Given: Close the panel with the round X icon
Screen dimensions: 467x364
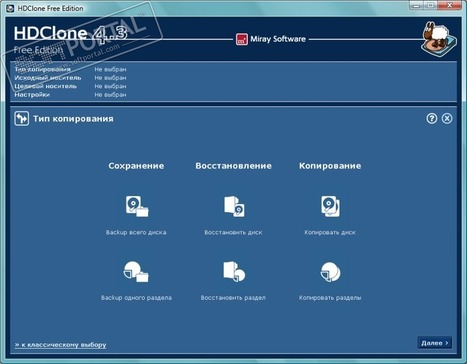Looking at the screenshot, I should tap(447, 118).
